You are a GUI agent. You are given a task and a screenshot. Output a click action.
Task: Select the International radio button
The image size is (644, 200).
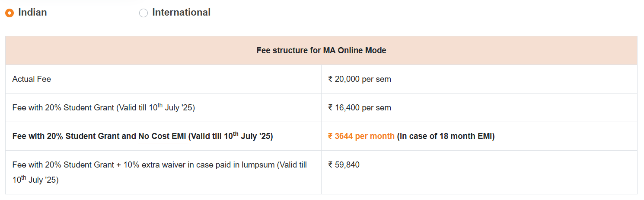143,13
